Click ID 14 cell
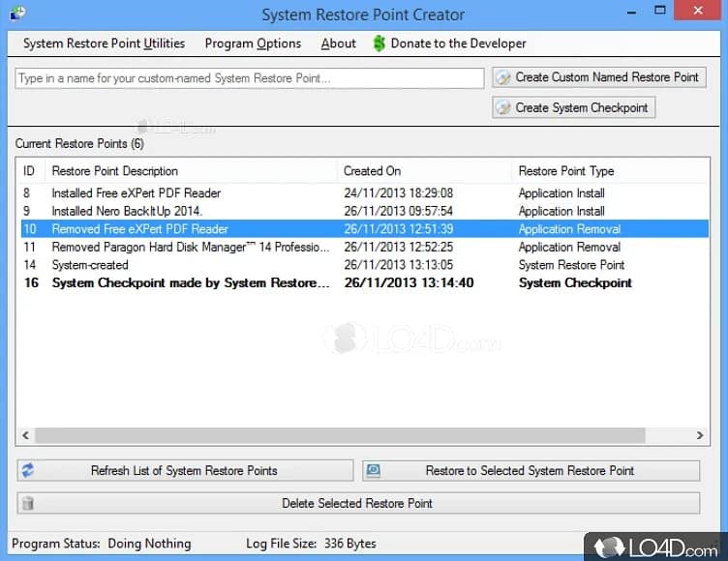This screenshot has width=728, height=561. point(30,265)
